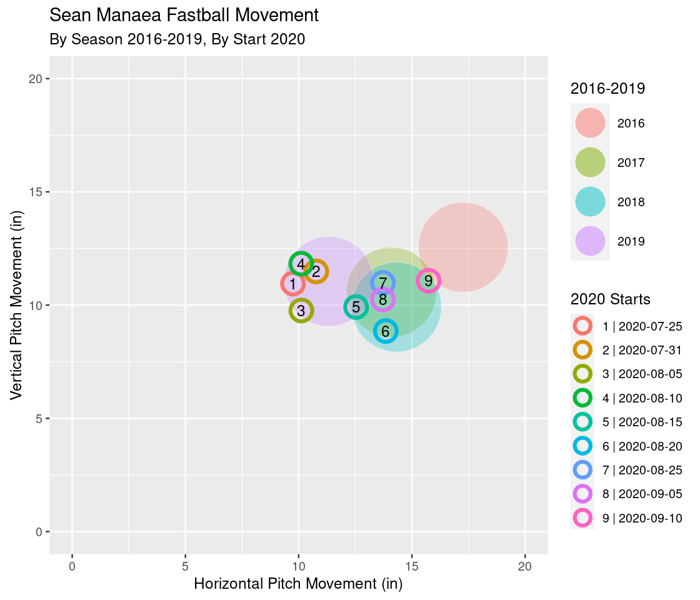Pick the 2019 purple legend swatch
Viewport: 700px width, 600px height.
coord(590,241)
